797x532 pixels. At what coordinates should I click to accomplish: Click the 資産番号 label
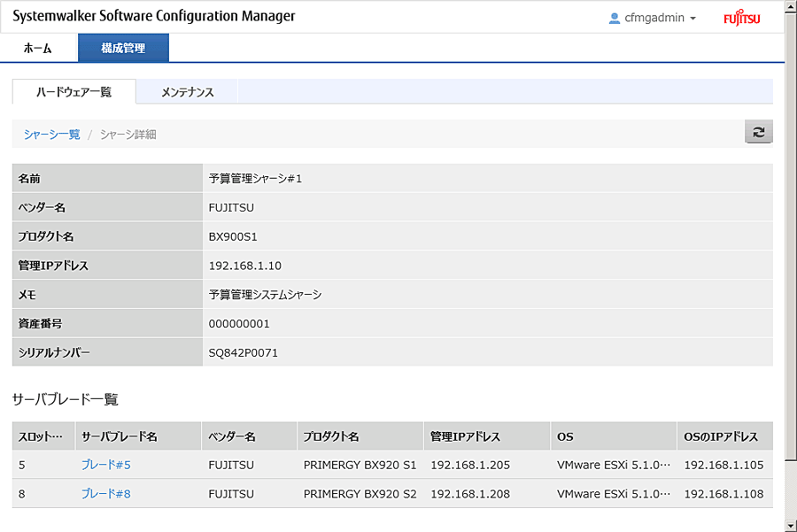pos(40,324)
